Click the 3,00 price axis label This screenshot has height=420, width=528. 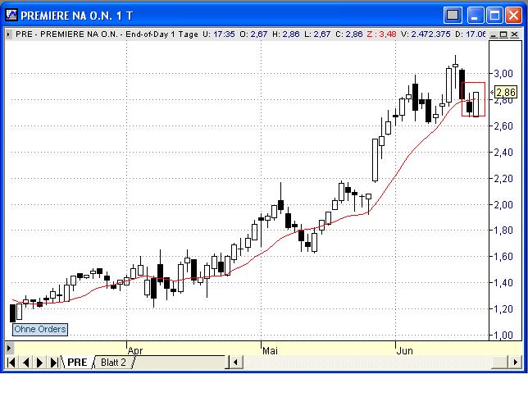click(x=503, y=74)
